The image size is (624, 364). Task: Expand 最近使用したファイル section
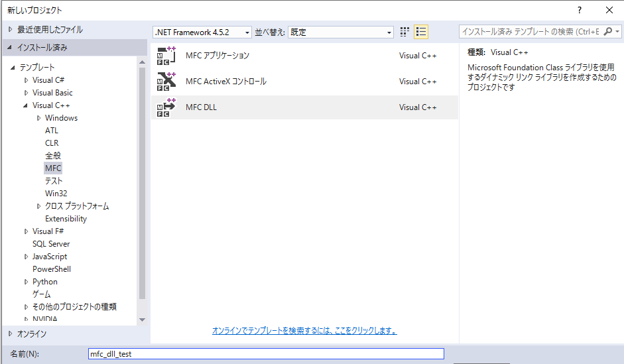[11, 29]
